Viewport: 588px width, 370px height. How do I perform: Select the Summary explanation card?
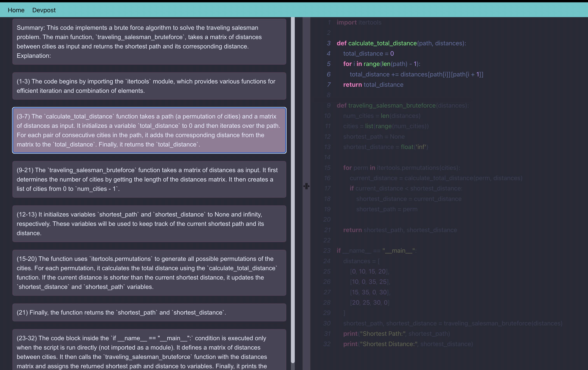(x=149, y=41)
